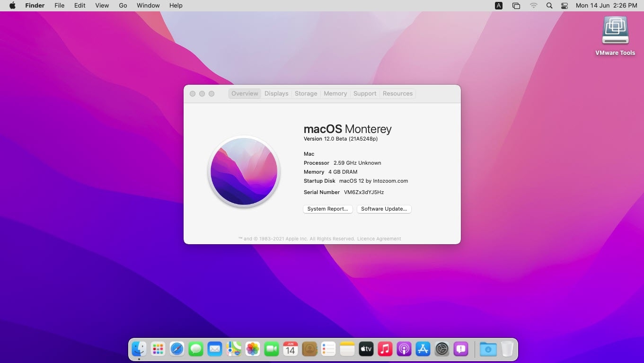
Task: Launch Reminders from the Dock
Action: click(328, 349)
